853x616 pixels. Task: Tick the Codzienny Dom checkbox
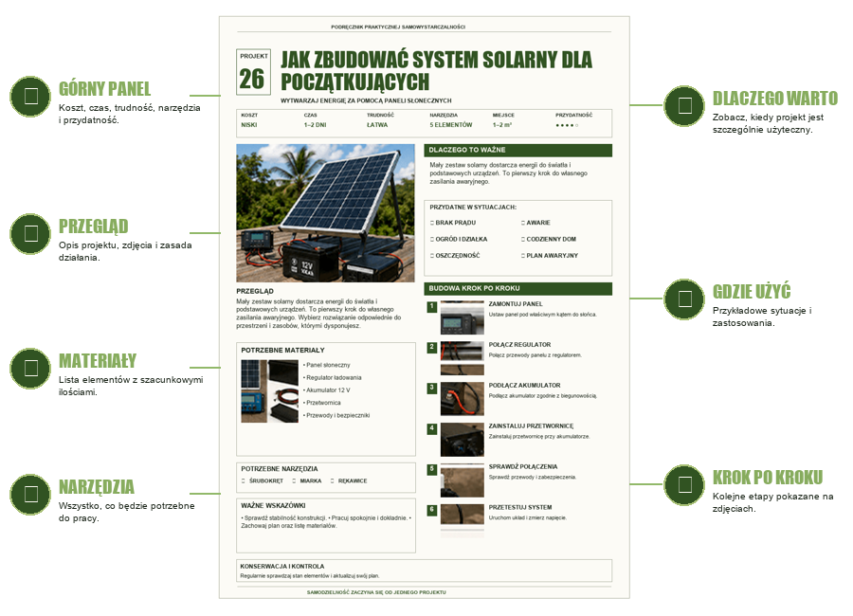[x=523, y=239]
